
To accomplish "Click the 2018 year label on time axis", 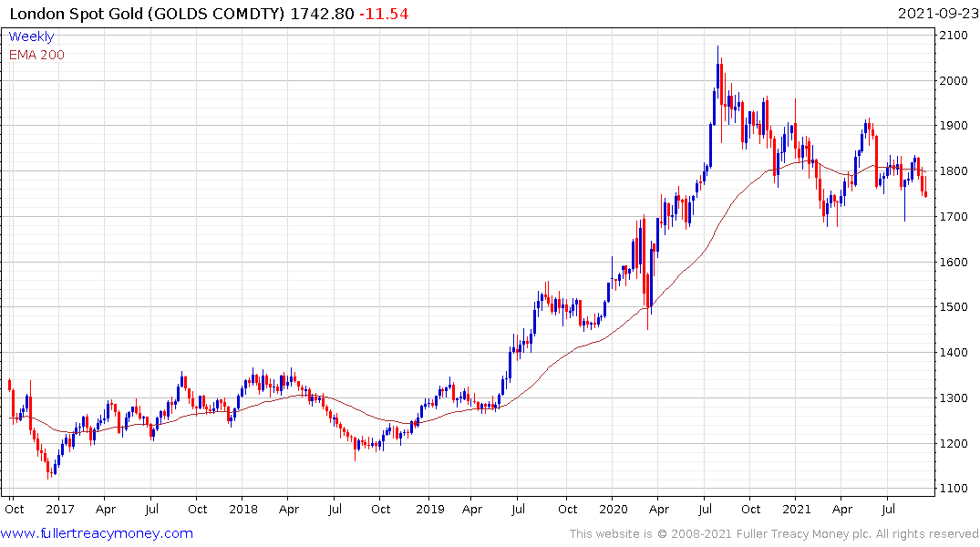I will [243, 510].
